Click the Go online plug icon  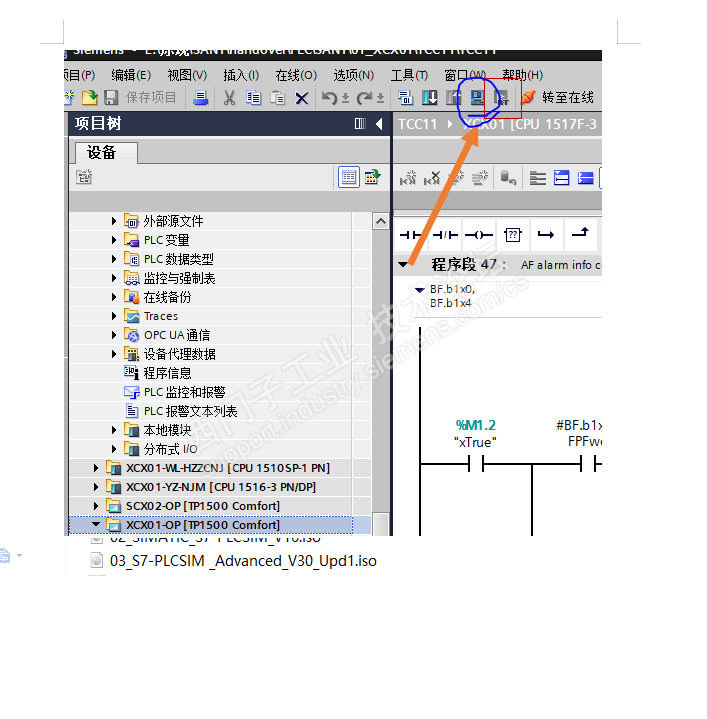[x=528, y=97]
